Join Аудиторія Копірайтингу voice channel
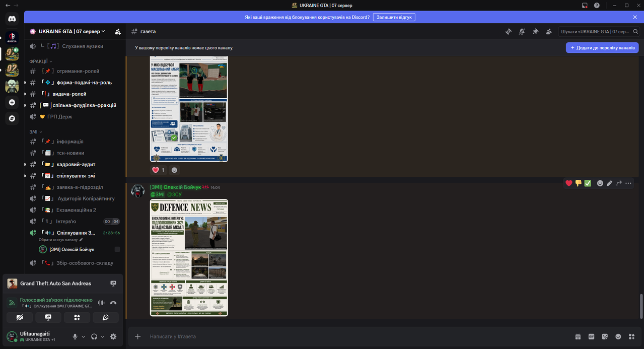 (x=75, y=198)
